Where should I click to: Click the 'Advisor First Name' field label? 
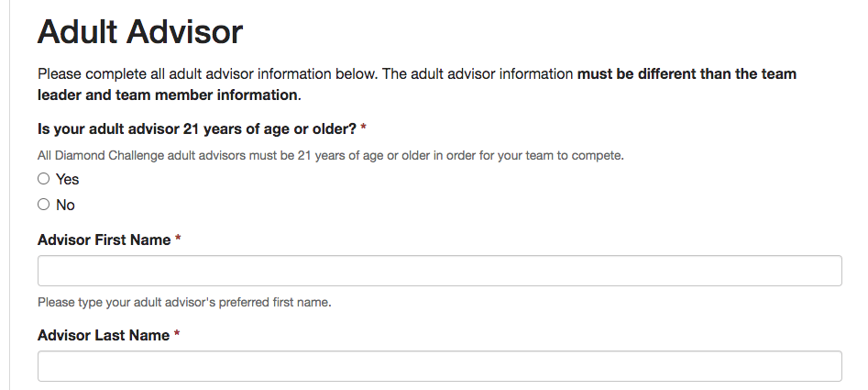tap(104, 240)
